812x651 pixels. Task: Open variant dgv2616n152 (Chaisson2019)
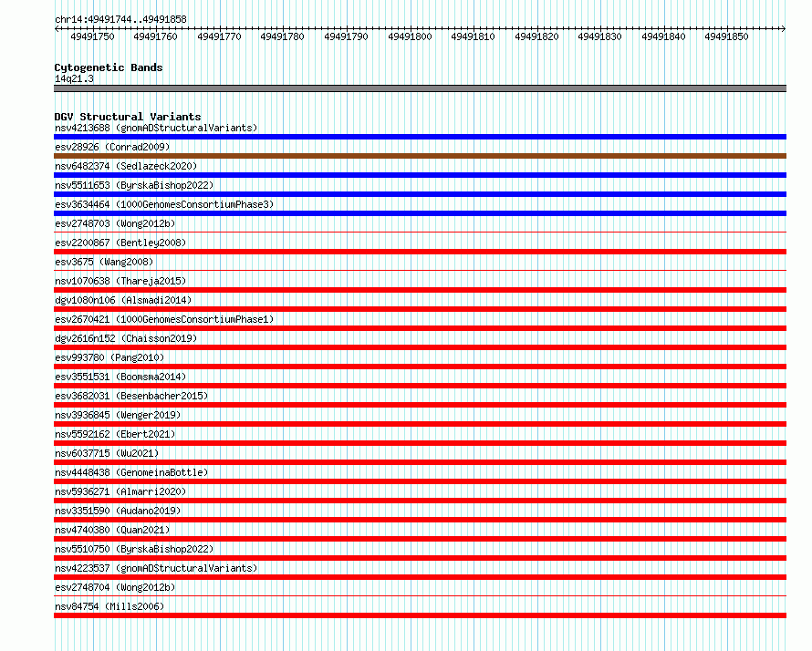click(x=126, y=338)
